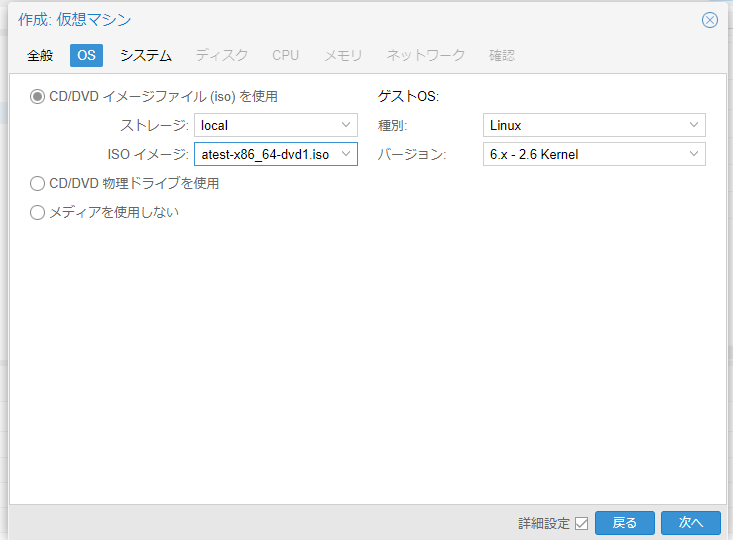This screenshot has height=540, width=733.
Task: Toggle the 詳細設定 checkbox
Action: (581, 523)
